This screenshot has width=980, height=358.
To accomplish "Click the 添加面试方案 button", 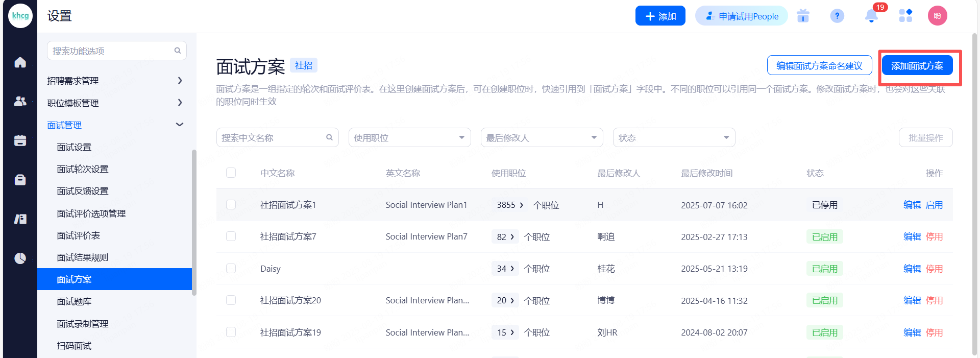I will (917, 66).
